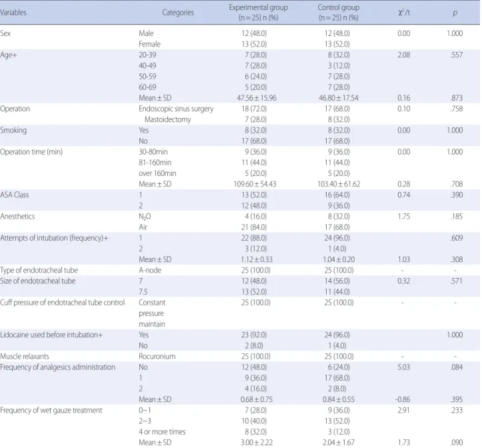Image resolution: width=482 pixels, height=448 pixels.
Task: Click the statistic value '2.08'
Action: [x=404, y=55]
